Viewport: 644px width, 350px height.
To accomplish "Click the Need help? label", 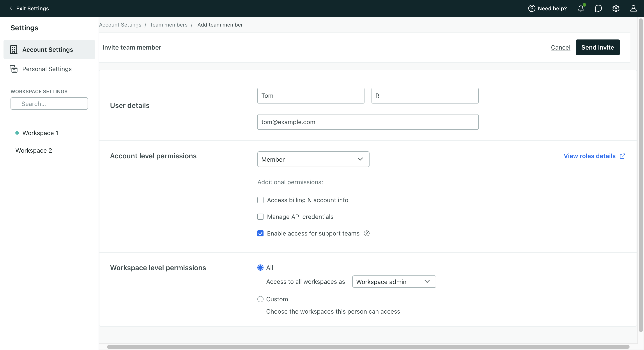I will (552, 8).
